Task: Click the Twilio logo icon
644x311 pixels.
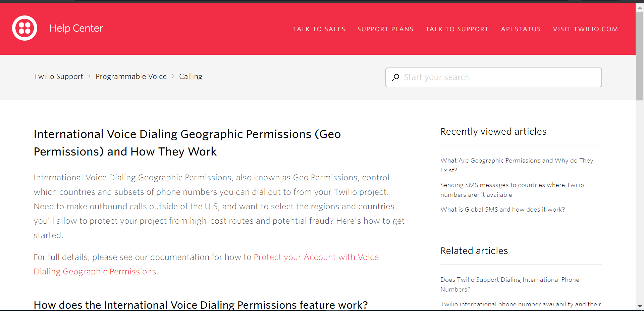Action: click(x=24, y=28)
